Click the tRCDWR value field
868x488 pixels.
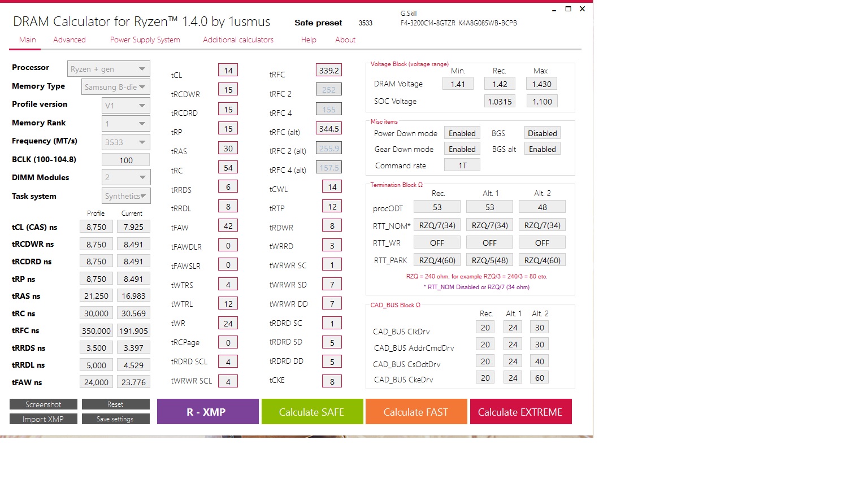(228, 90)
